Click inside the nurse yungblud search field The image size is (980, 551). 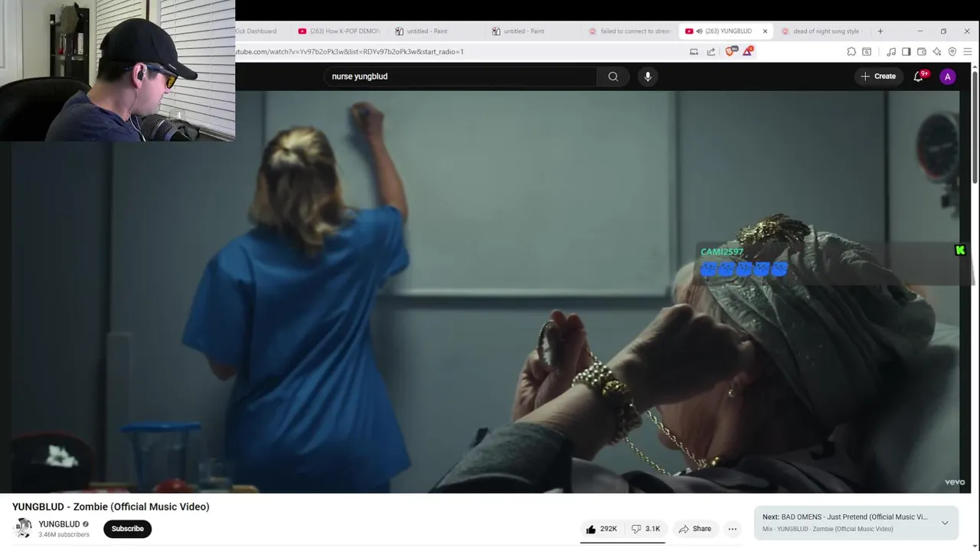[x=459, y=77]
